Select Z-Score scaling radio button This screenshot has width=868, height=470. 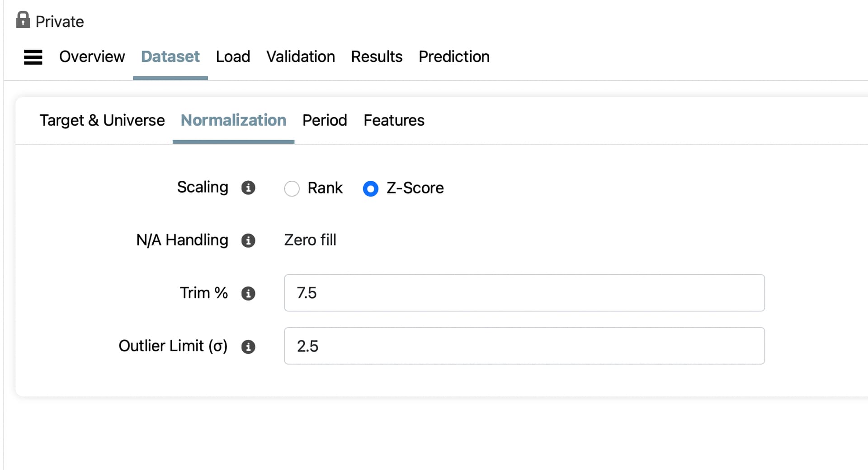coord(371,188)
